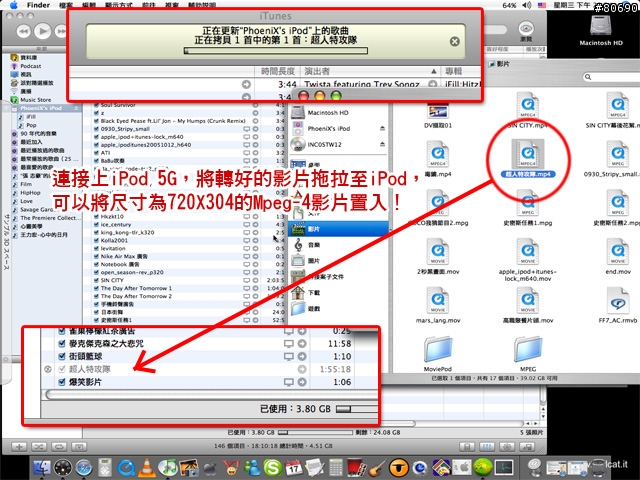Open Calculator from the Dock
640x480 pixels.
click(336, 467)
